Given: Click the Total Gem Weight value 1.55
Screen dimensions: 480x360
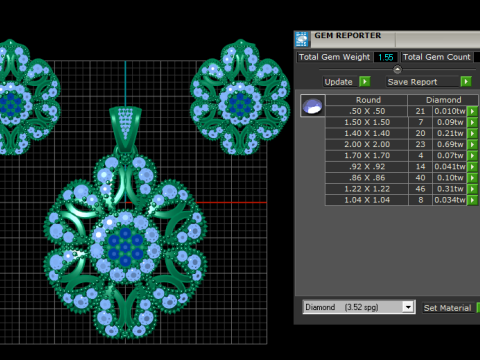Looking at the screenshot, I should (386, 57).
